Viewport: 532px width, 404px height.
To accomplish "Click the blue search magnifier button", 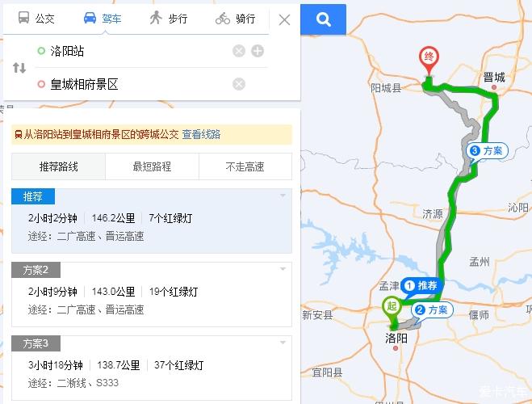I will click(x=323, y=19).
